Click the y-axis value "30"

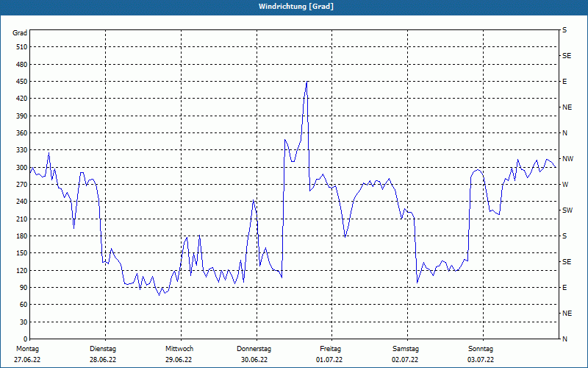24,322
